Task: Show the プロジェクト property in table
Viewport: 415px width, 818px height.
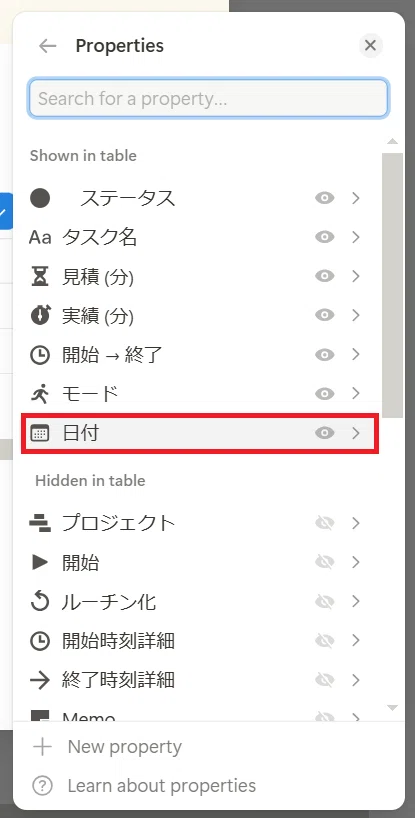Action: [x=324, y=523]
